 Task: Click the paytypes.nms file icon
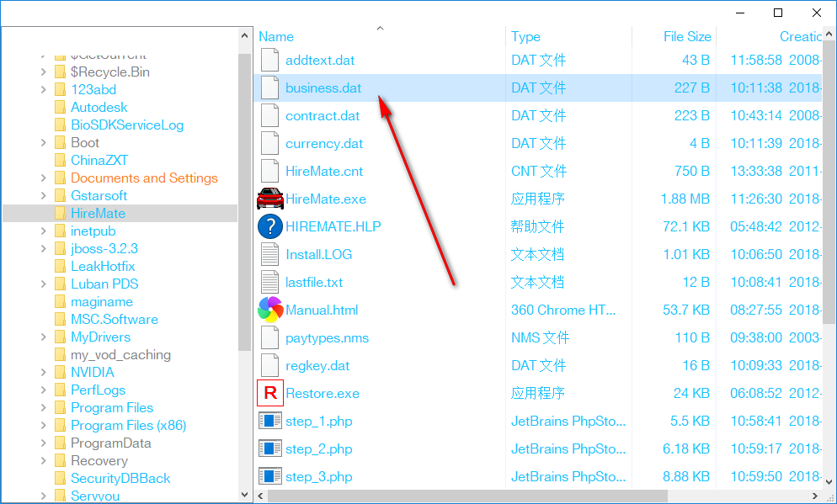[x=269, y=337]
